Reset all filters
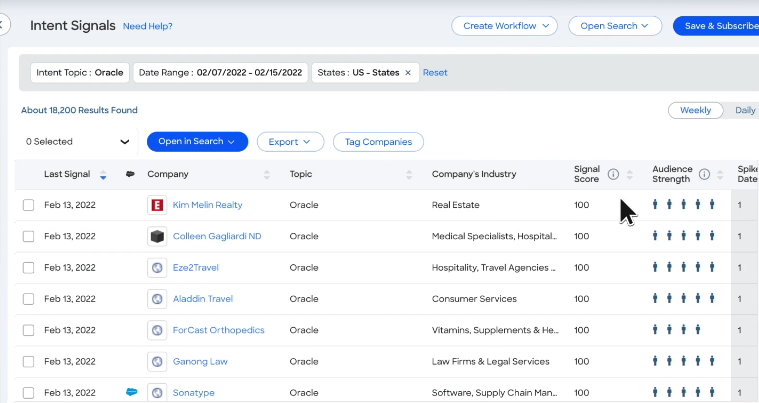The height and width of the screenshot is (403, 759). pos(435,73)
